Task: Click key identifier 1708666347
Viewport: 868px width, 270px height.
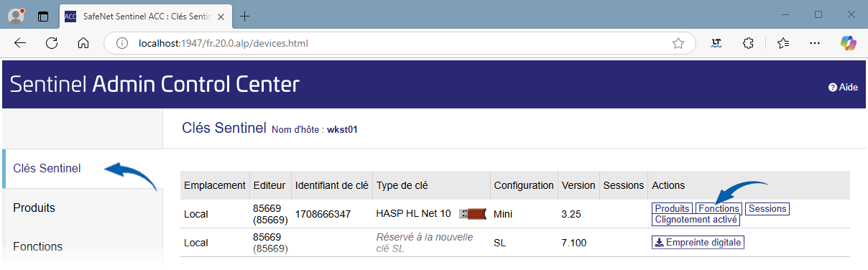Action: pos(323,214)
